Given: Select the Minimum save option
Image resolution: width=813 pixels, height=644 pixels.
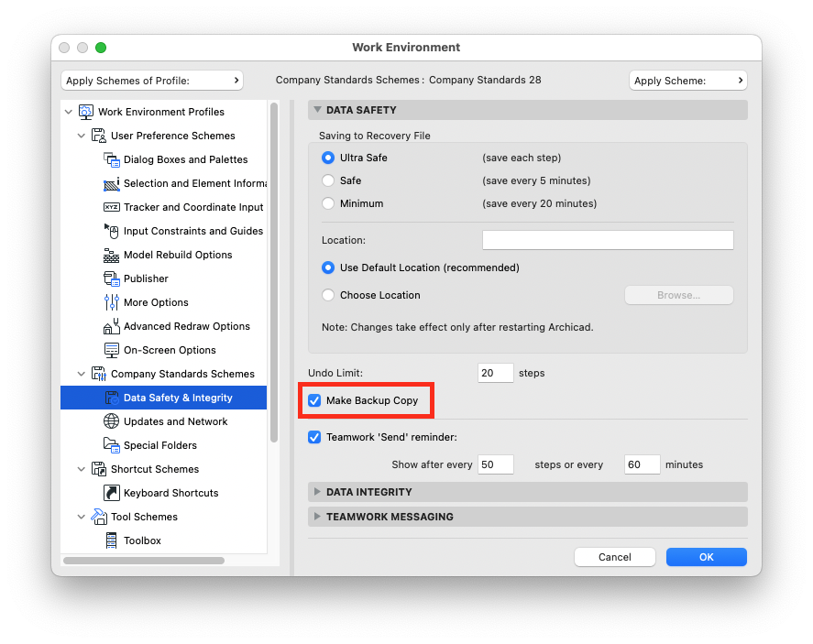Looking at the screenshot, I should [x=328, y=203].
